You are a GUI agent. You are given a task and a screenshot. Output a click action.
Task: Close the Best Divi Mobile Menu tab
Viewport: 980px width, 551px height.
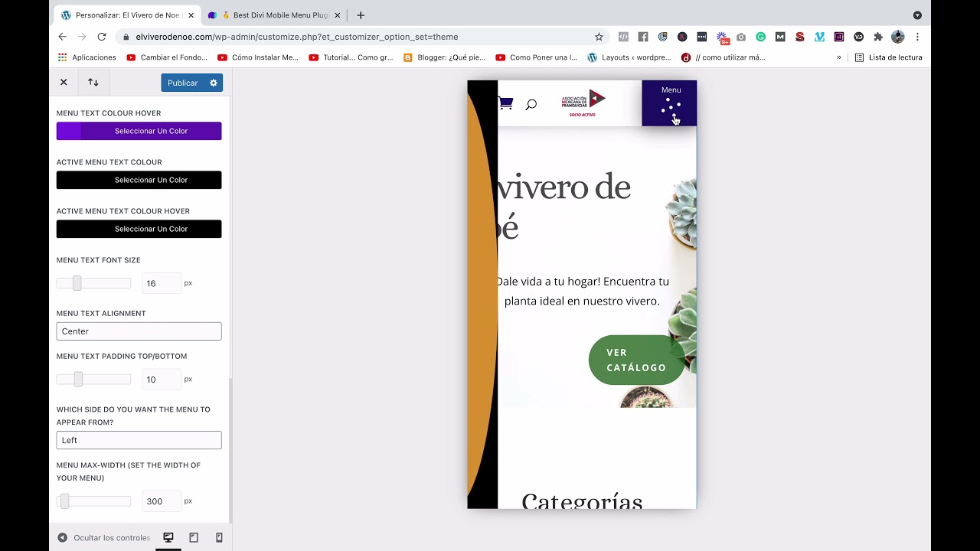pos(337,15)
